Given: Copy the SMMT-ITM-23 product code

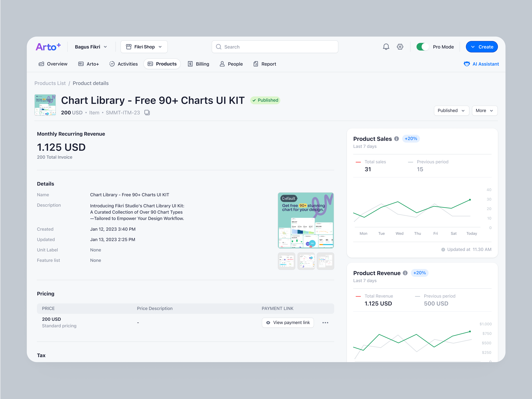Looking at the screenshot, I should pos(147,113).
